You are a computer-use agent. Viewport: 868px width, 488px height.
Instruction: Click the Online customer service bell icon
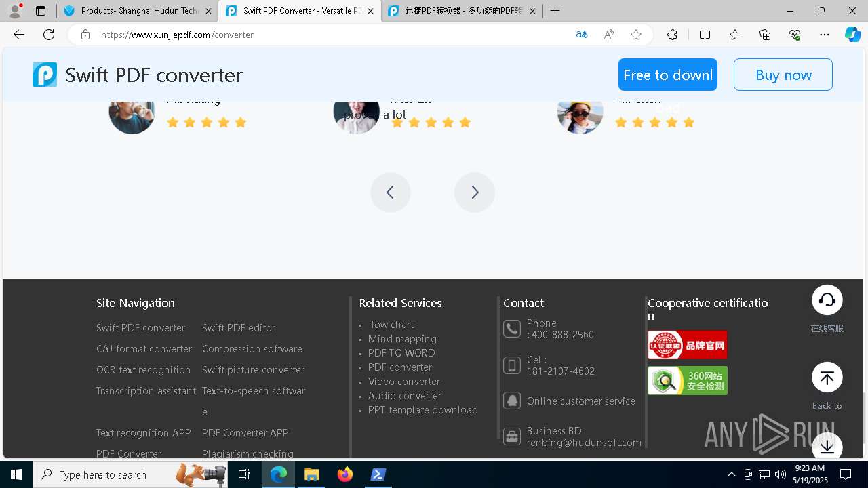512,401
